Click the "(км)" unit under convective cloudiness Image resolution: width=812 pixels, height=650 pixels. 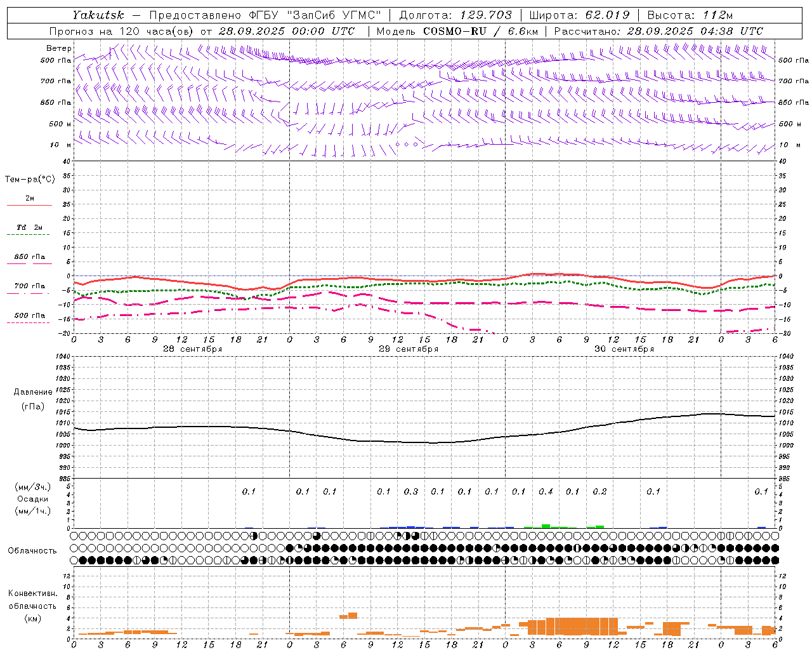click(x=33, y=618)
